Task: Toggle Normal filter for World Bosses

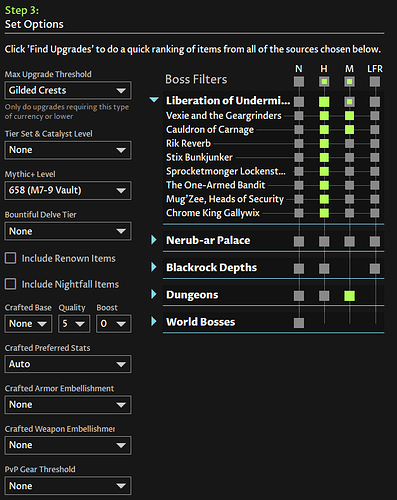Action: click(x=299, y=323)
